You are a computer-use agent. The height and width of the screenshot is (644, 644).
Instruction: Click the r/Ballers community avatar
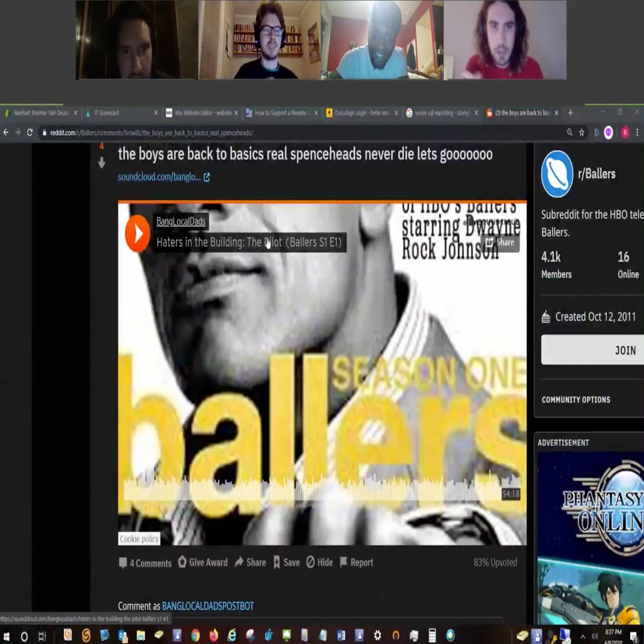click(557, 174)
